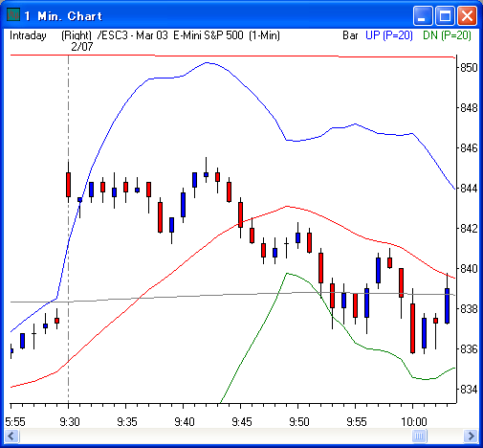Select the UP (P=20) indicator label

[x=389, y=35]
